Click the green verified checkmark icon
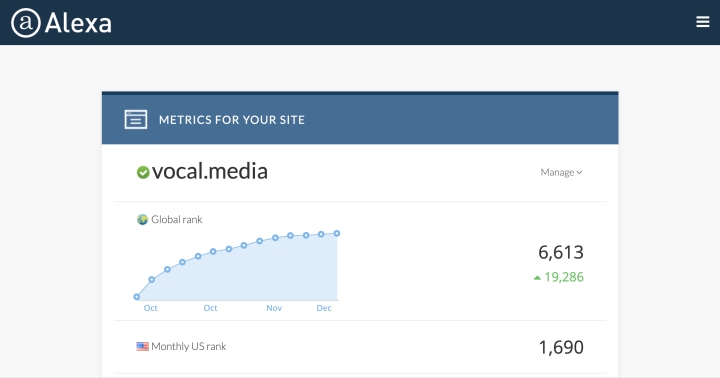The width and height of the screenshot is (720, 378). point(143,172)
